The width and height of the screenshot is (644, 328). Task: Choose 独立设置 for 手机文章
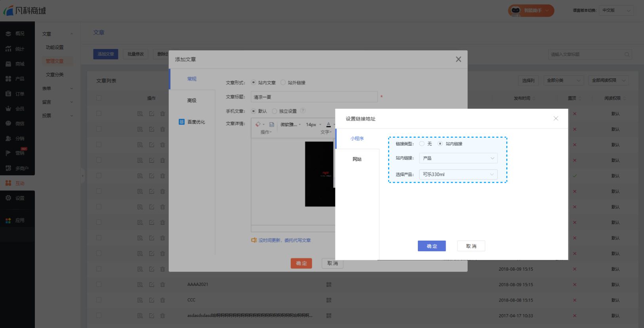point(274,111)
